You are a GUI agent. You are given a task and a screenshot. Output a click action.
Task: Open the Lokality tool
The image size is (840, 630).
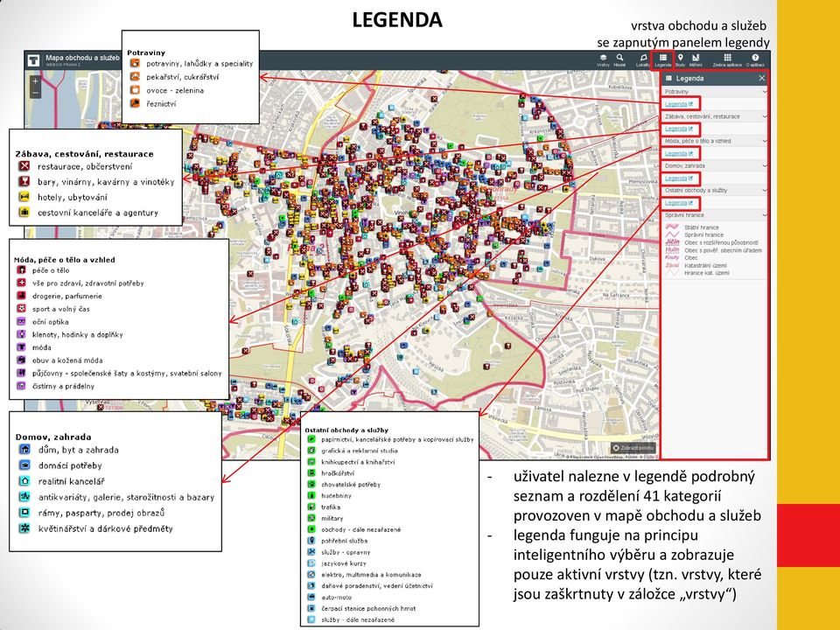[643, 60]
